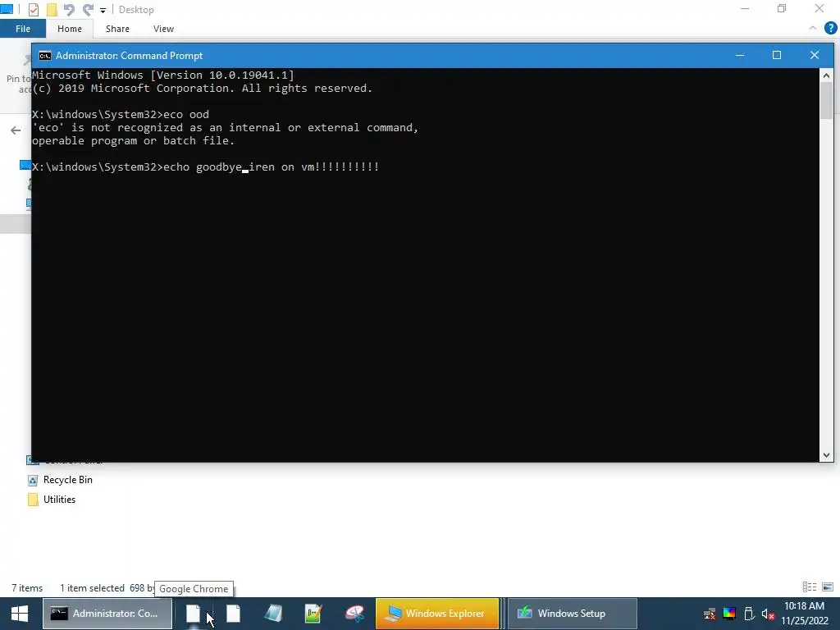
Task: Maximize the Command Prompt window
Action: [776, 55]
